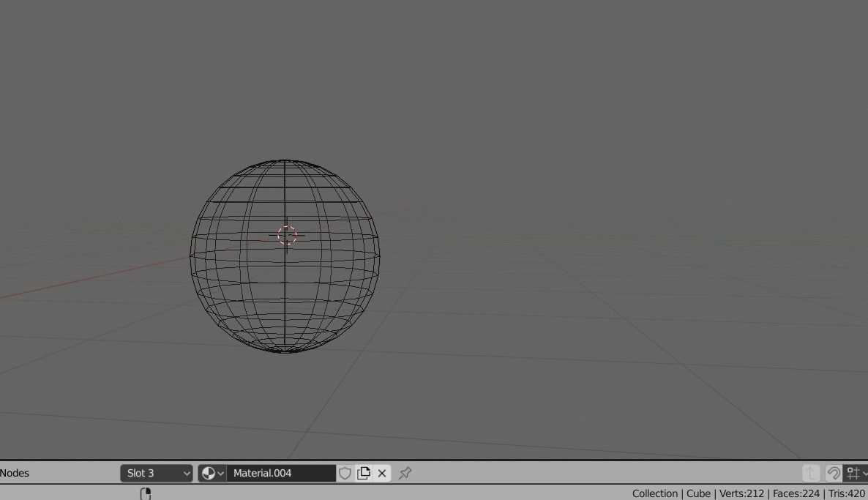
Task: Select the browse material sphere icon
Action: tap(209, 473)
